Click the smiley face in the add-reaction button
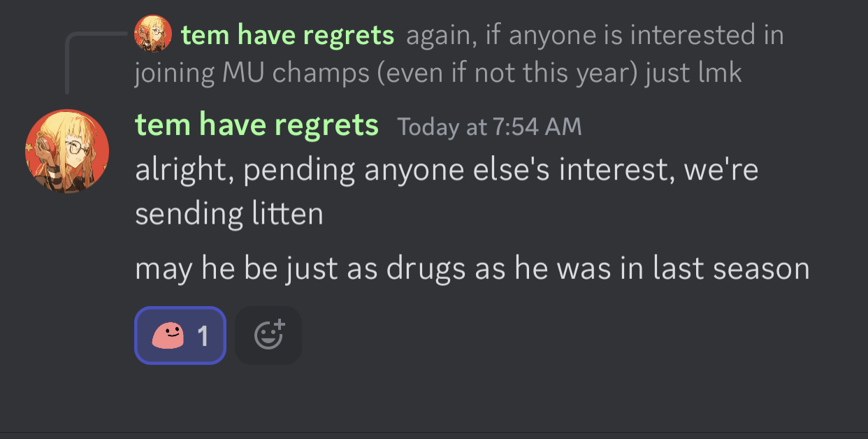 [266, 338]
